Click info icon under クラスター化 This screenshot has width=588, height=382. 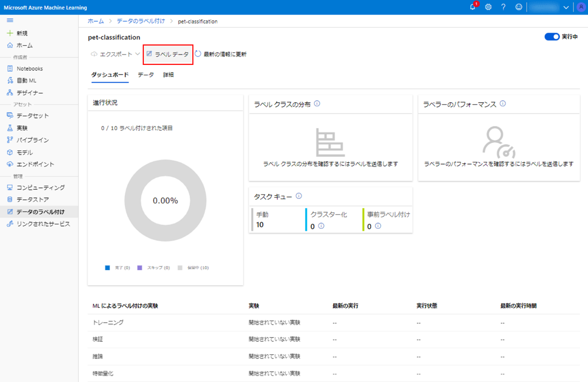[321, 226]
